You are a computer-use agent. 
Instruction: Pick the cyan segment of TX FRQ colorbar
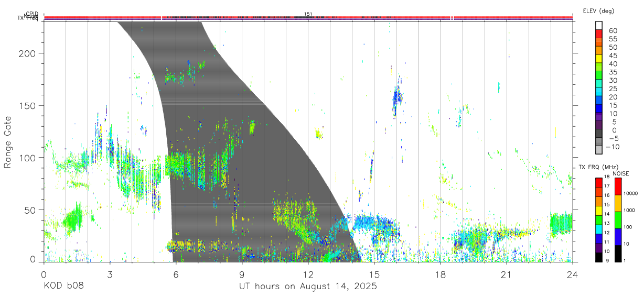pos(598,229)
